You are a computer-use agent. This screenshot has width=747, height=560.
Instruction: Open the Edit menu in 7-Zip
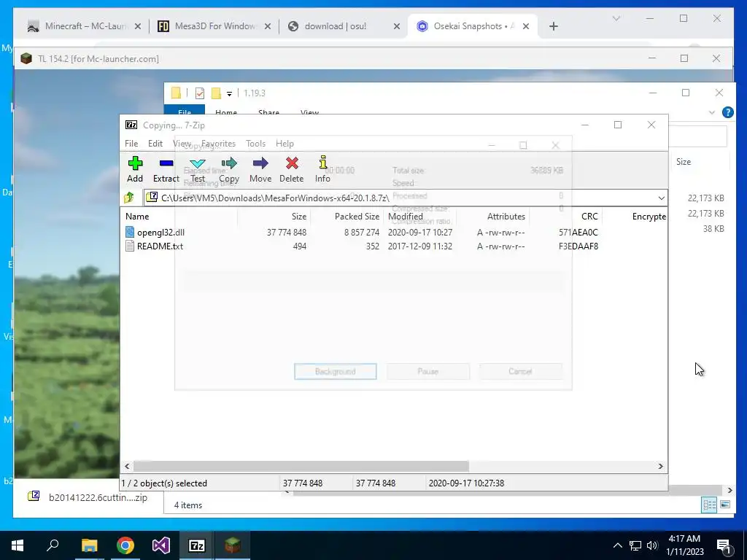pos(155,144)
